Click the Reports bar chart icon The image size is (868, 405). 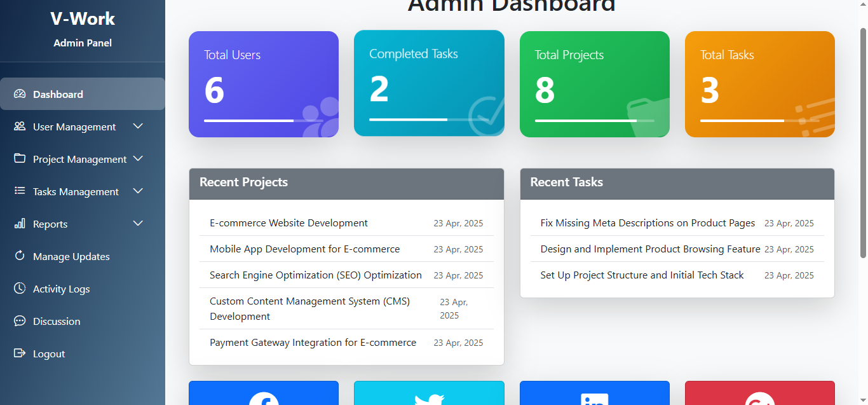(x=20, y=223)
